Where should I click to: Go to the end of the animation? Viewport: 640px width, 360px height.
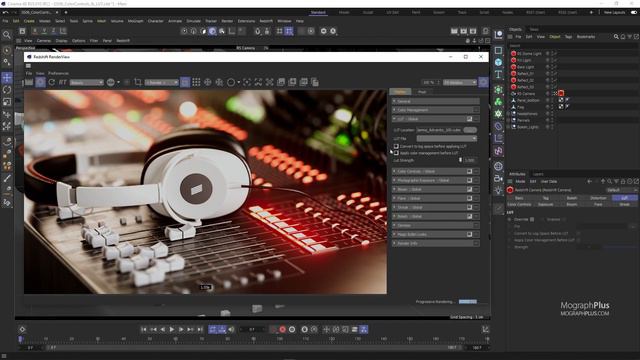point(200,329)
